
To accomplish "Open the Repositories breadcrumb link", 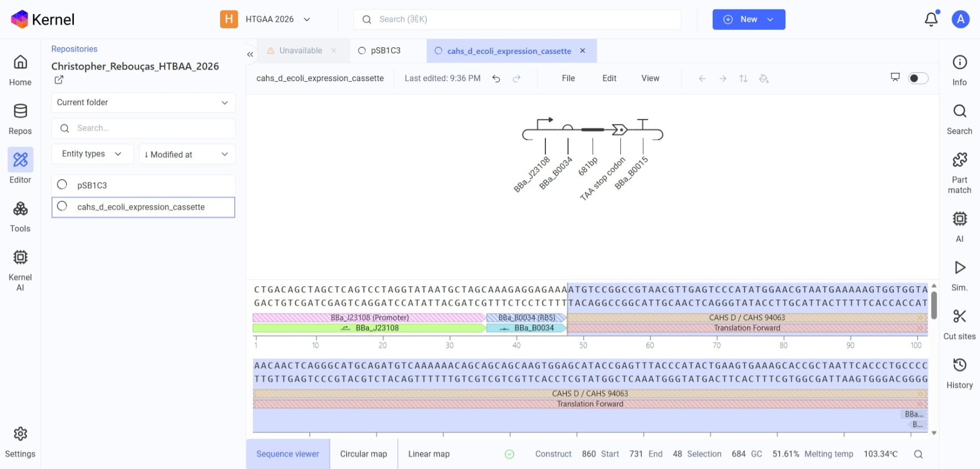I will coord(74,49).
